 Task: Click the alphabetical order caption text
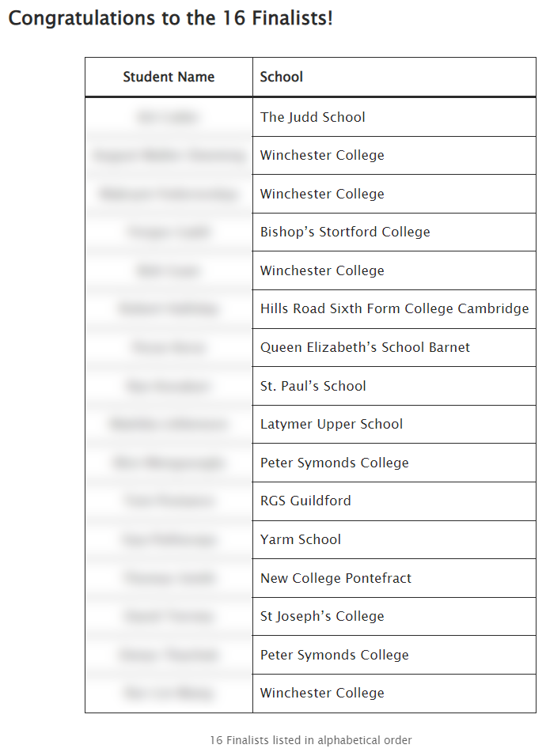pos(311,740)
